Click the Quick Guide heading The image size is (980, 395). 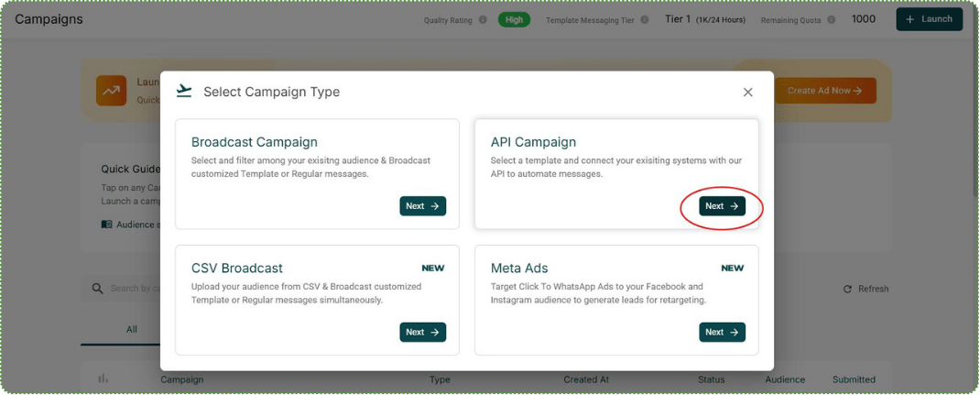coord(131,170)
